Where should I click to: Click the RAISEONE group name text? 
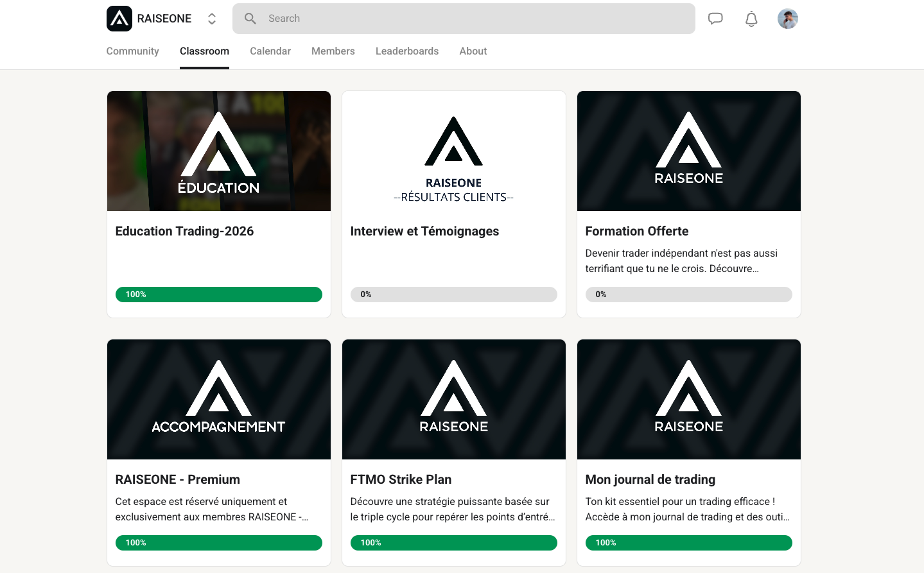164,19
